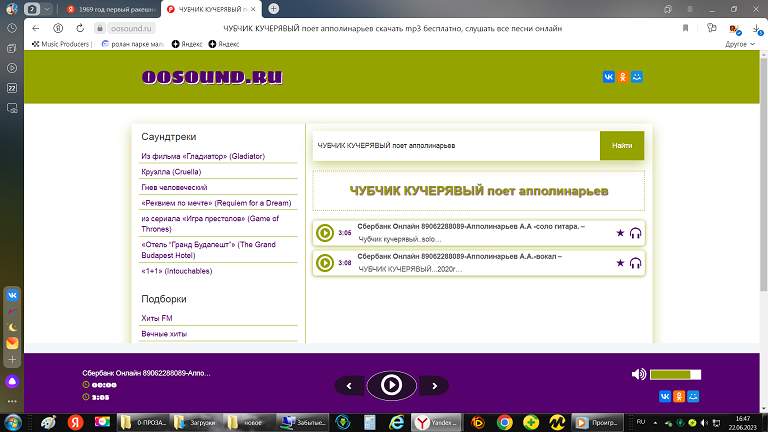
Task: Open «Реквием по мечте» soundtrack link
Action: [x=216, y=203]
